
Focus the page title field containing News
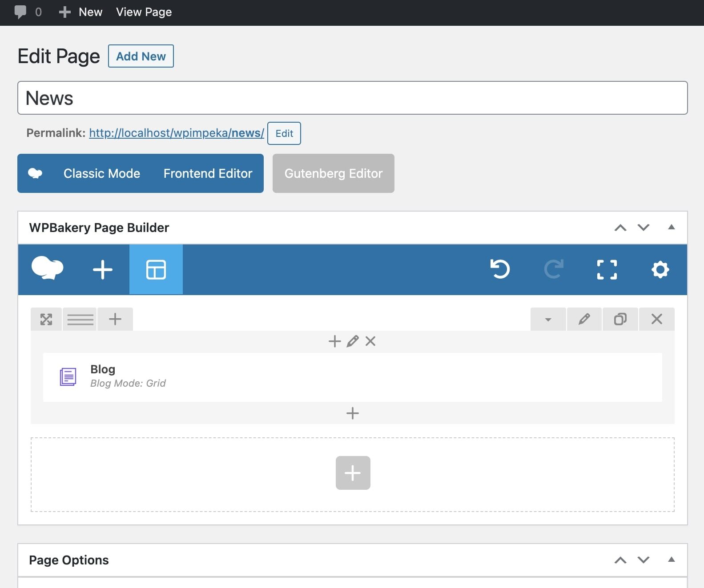tap(353, 98)
